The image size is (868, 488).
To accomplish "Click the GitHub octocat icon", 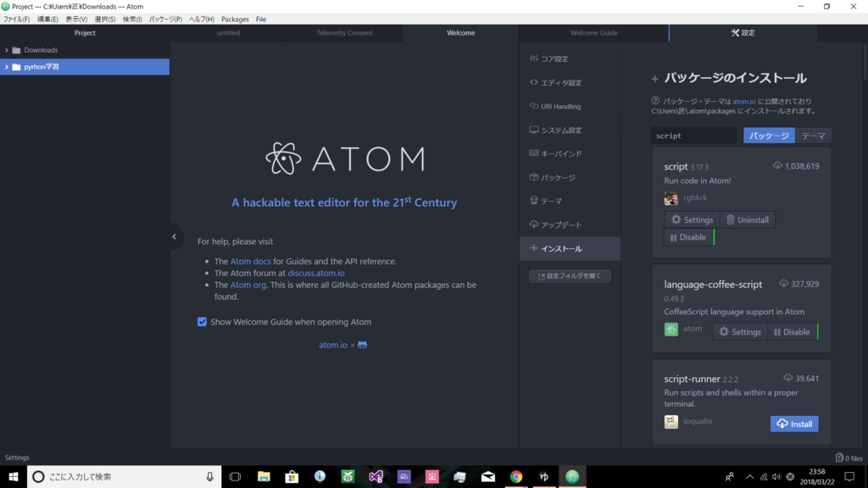I will coord(362,345).
